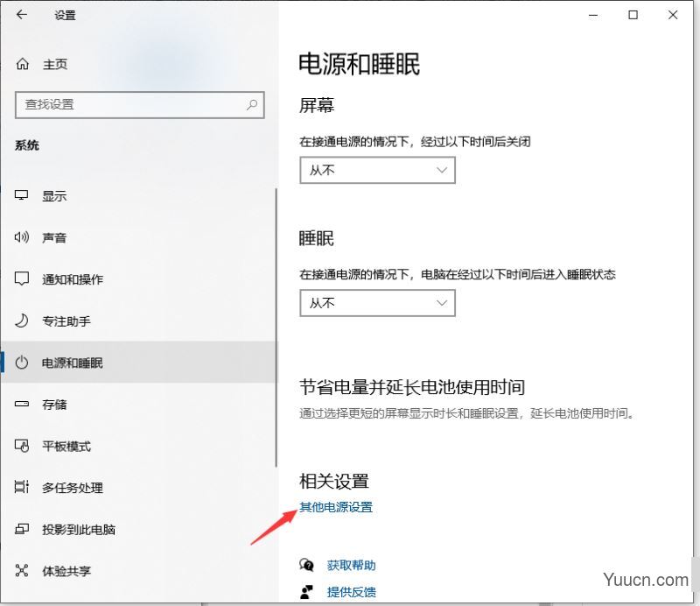Open 通知和操作 settings
Screen dimensions: 700x606
[139, 279]
